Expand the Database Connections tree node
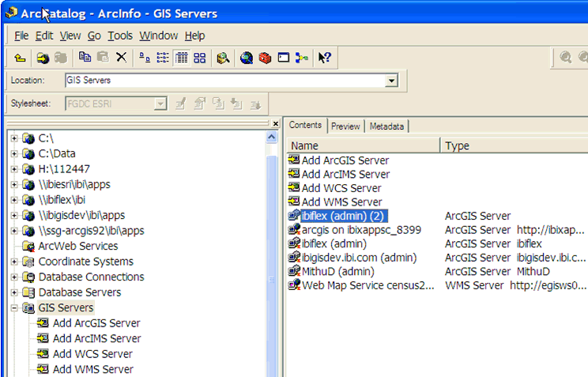 pyautogui.click(x=14, y=277)
